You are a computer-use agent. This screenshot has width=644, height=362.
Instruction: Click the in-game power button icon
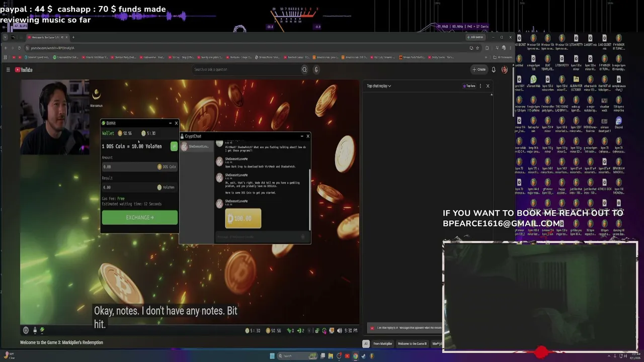pos(26,330)
